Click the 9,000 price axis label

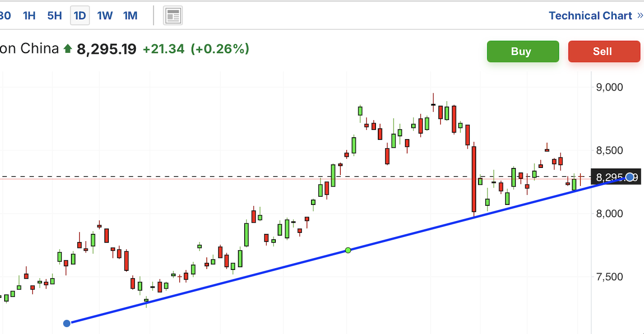click(x=610, y=87)
